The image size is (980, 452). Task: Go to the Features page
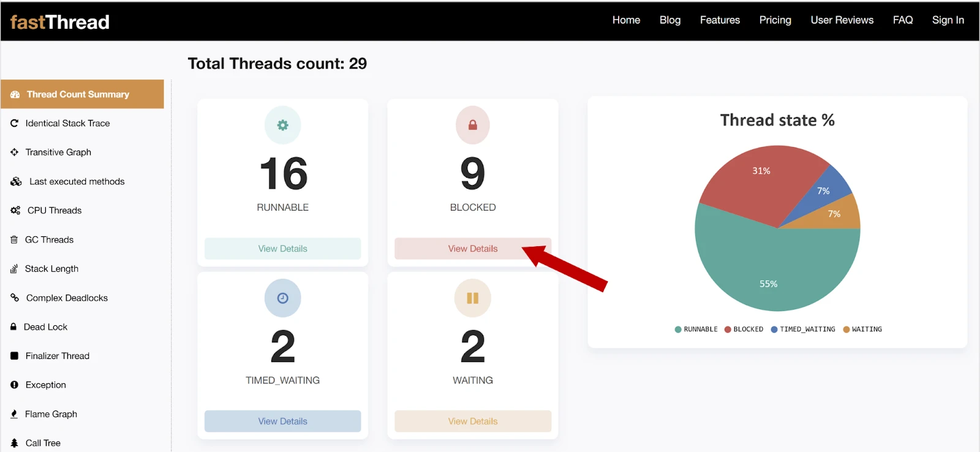(x=720, y=20)
